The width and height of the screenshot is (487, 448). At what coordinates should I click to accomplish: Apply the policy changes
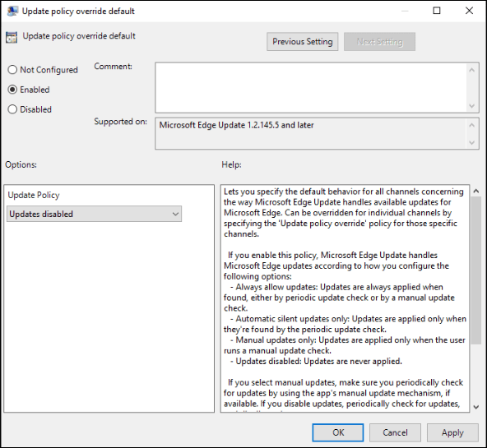452,432
